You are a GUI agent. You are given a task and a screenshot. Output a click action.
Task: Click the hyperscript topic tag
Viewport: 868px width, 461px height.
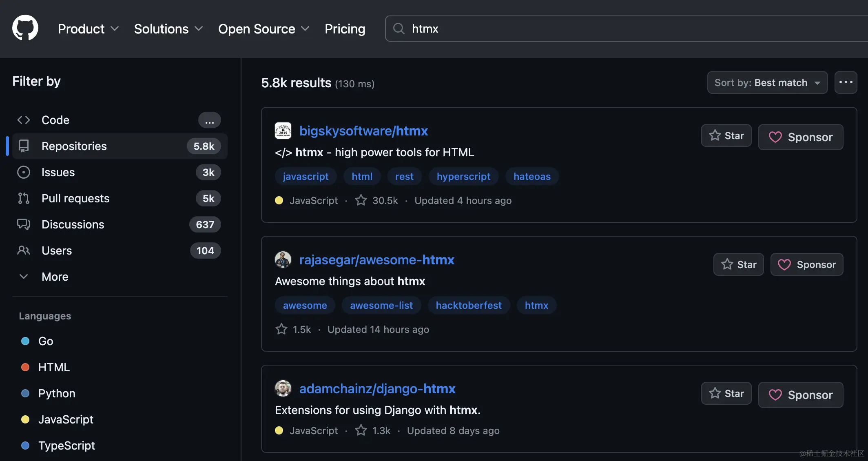463,176
